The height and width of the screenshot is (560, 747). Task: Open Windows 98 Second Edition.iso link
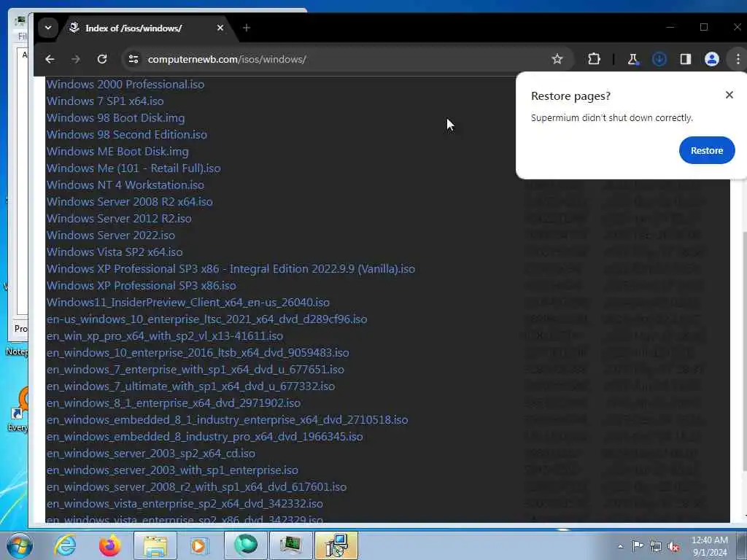[127, 135]
